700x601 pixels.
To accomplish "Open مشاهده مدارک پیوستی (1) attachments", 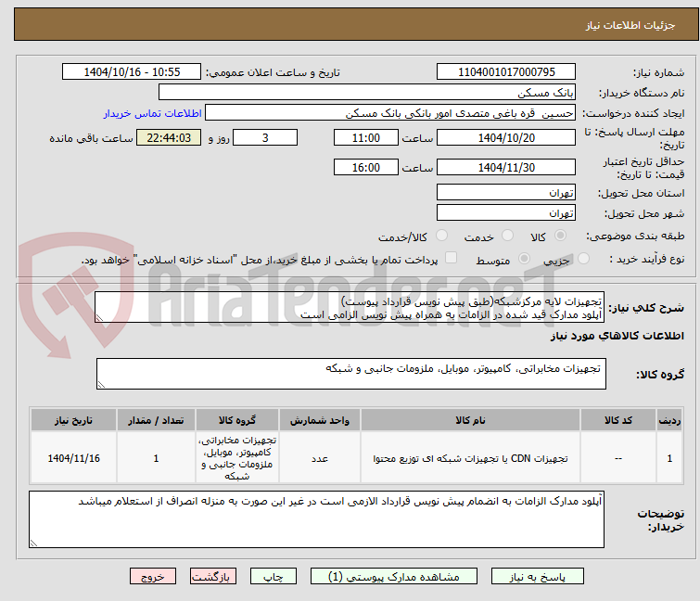I will coord(394,576).
